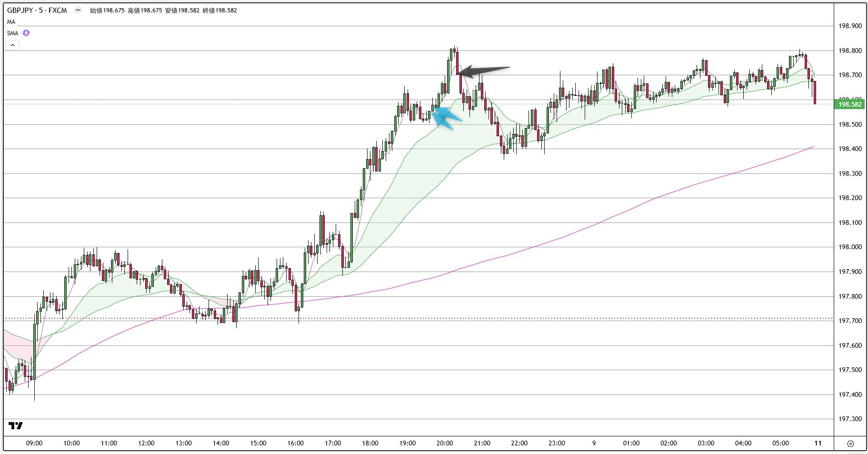Click the bold date label 11 on time axis

pos(818,443)
